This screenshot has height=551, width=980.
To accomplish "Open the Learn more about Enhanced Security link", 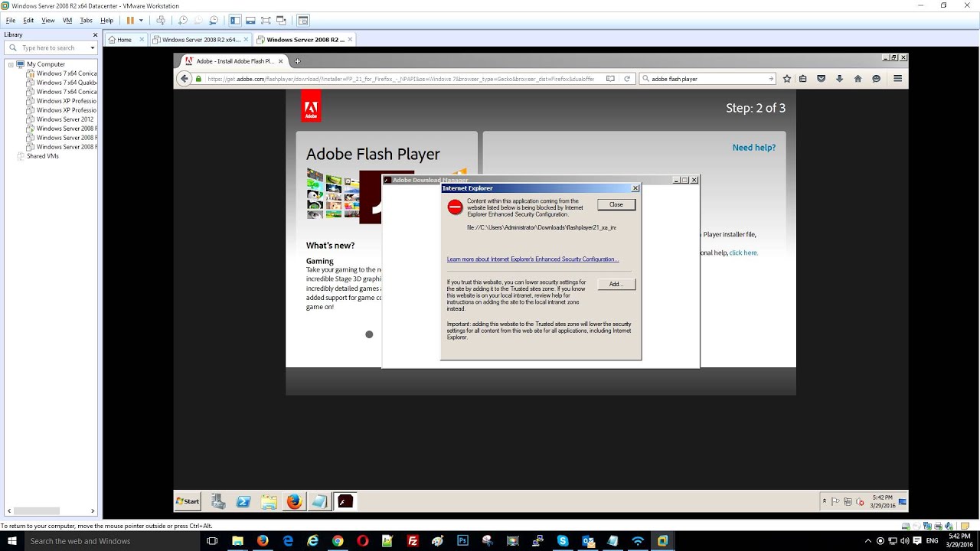I will point(533,259).
